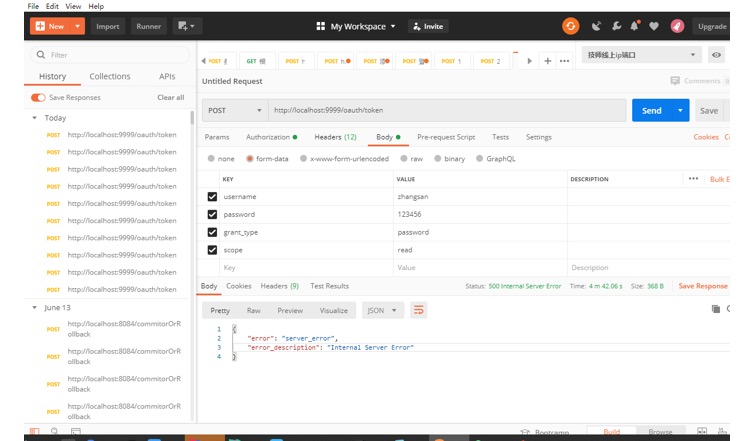Add a new request tab with plus icon
Screen dimensions: 754x441
tap(547, 61)
